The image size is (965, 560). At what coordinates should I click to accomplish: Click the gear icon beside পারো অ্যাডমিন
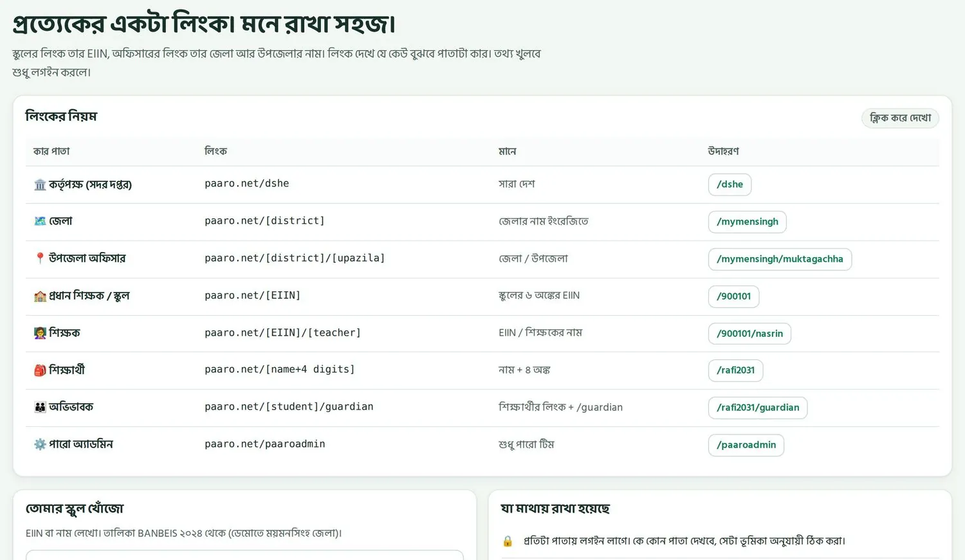[40, 444]
